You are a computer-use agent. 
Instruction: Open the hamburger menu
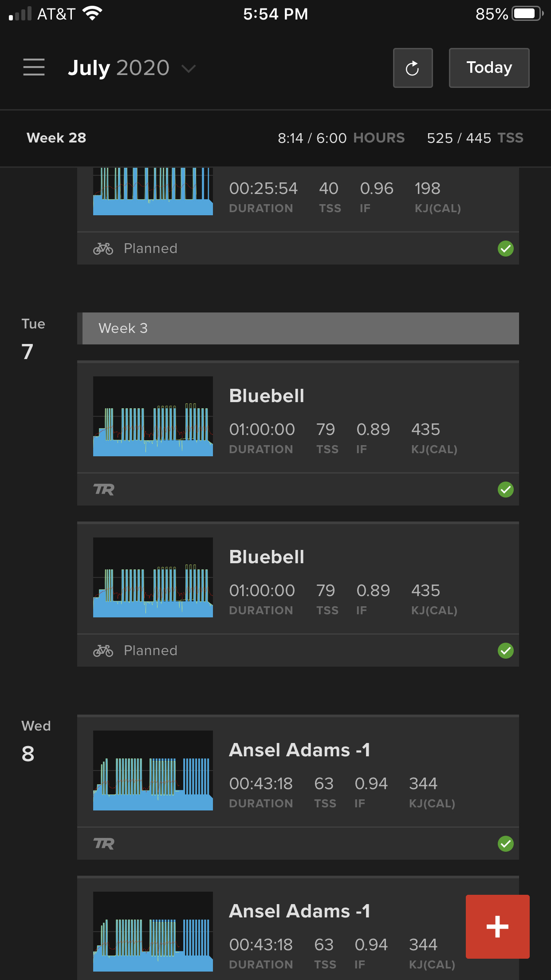[x=34, y=67]
